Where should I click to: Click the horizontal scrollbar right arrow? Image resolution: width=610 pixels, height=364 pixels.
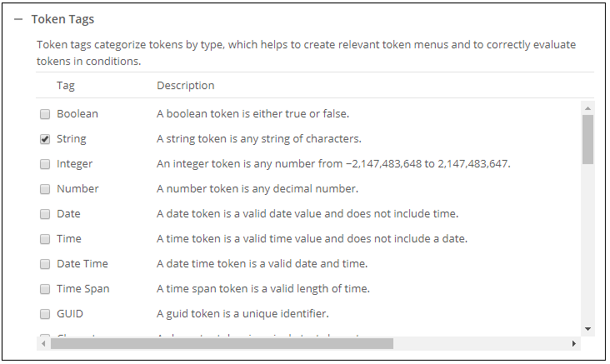click(573, 343)
